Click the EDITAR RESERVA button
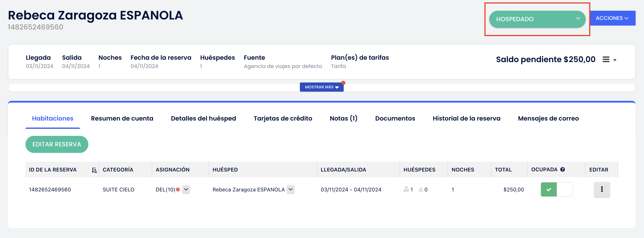Viewport: 644px width, 238px height. click(57, 144)
